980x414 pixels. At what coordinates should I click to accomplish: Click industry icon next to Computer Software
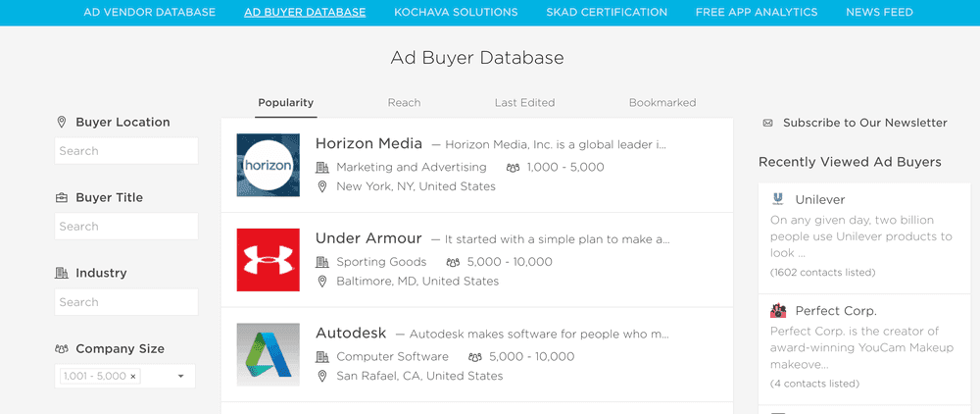pyautogui.click(x=321, y=357)
